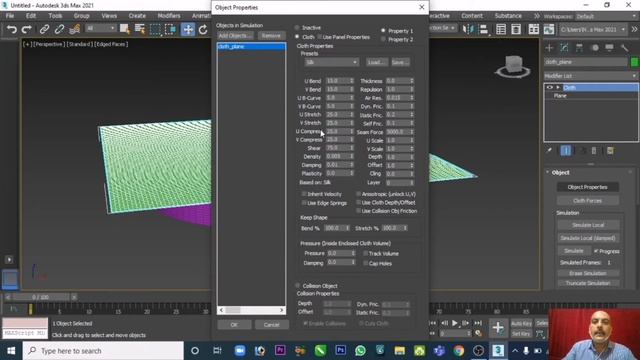Open the File menu
The height and width of the screenshot is (360, 640).
point(10,16)
